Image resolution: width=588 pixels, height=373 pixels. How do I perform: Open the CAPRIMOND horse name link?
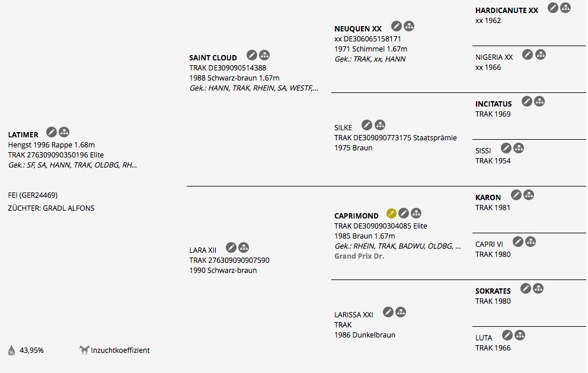point(356,216)
